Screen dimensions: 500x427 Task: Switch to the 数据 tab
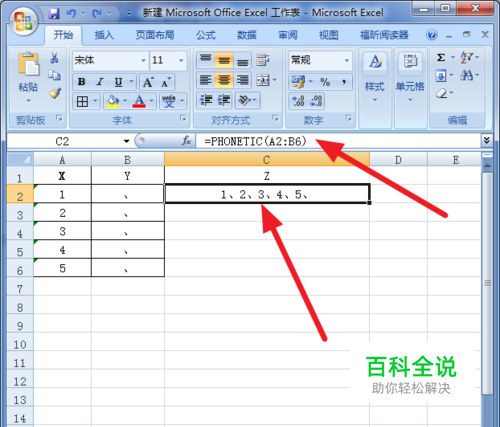(x=247, y=35)
